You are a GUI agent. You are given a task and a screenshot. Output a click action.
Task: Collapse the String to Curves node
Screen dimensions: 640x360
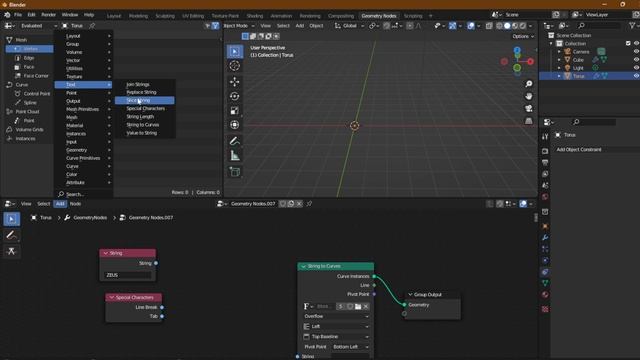pyautogui.click(x=303, y=267)
